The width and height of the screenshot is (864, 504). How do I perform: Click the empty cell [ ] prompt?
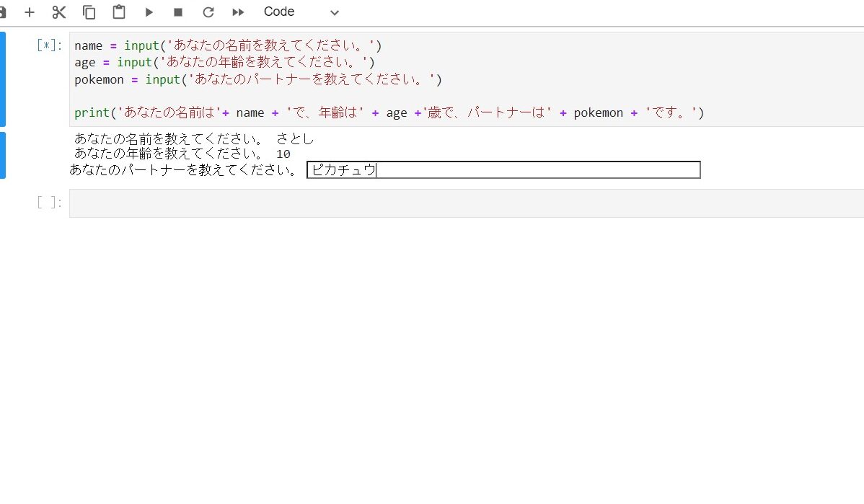[50, 203]
